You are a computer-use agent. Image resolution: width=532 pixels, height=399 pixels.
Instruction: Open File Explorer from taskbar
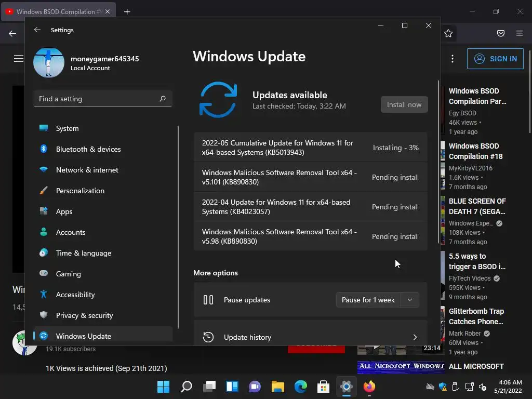coord(278,387)
